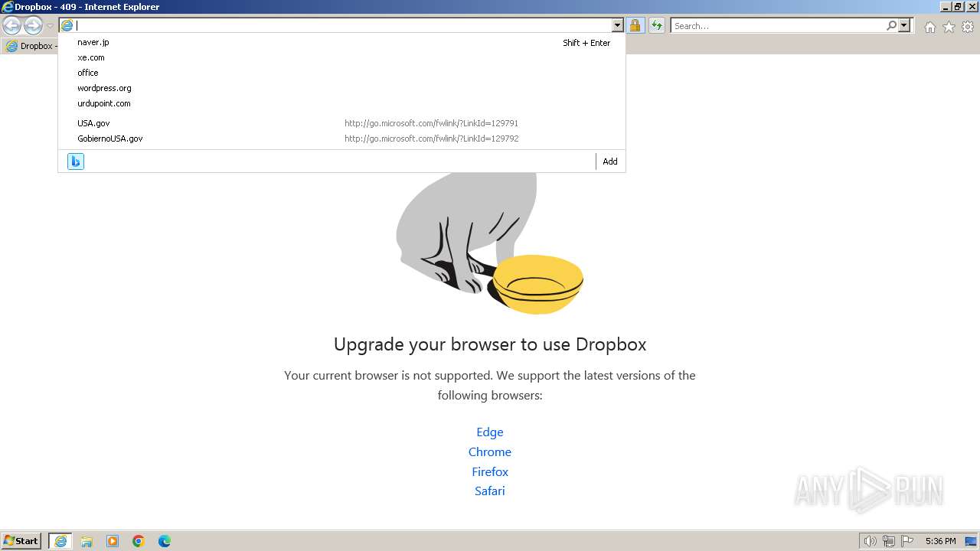The width and height of the screenshot is (980, 551).
Task: Select xe.com suggestion
Action: [x=341, y=57]
